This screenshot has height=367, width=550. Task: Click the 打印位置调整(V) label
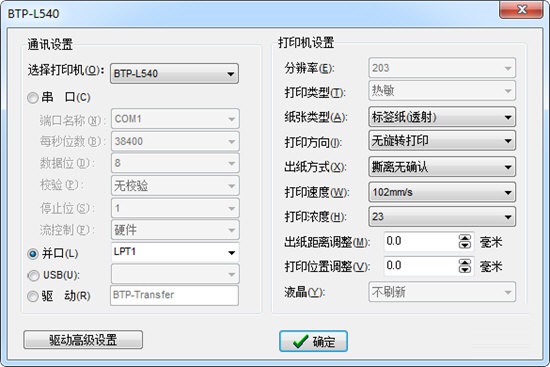coord(327,266)
